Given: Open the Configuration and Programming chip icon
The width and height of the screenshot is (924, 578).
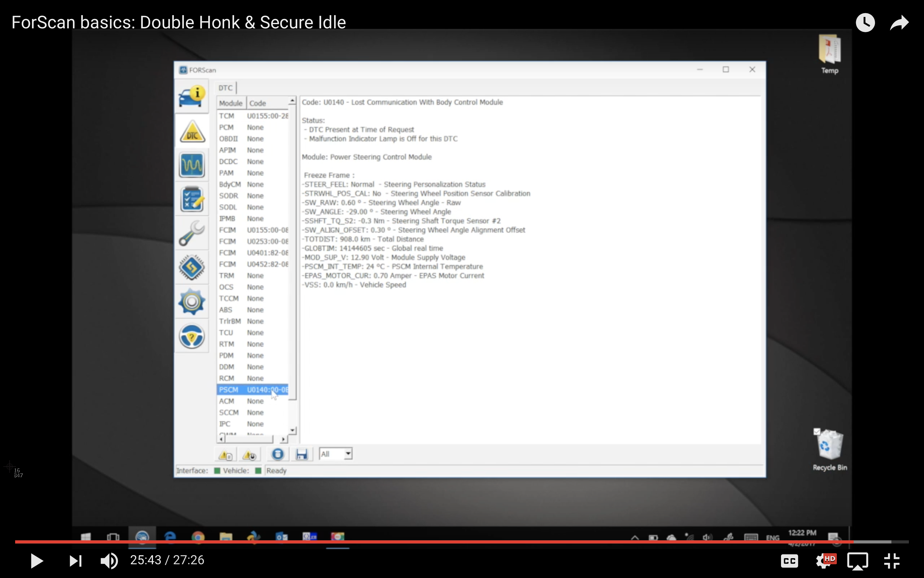Looking at the screenshot, I should click(x=192, y=267).
